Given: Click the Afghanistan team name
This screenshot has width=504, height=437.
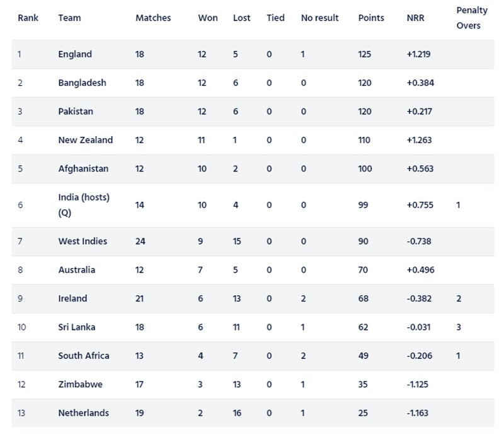Looking at the screenshot, I should click(83, 168).
